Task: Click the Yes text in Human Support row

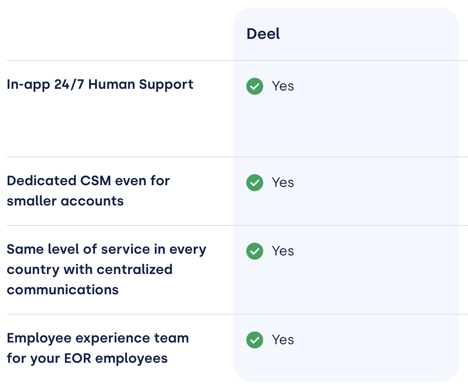Action: (x=283, y=86)
